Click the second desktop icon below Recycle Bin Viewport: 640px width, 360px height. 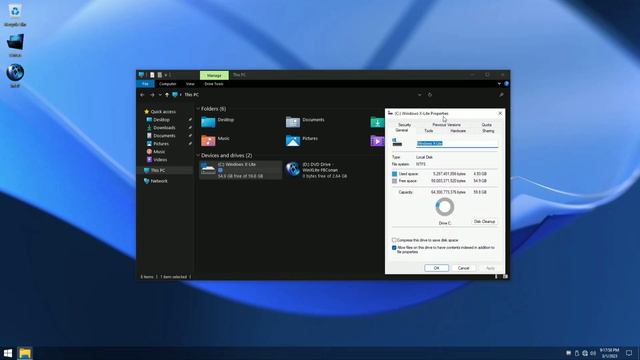coord(15,45)
